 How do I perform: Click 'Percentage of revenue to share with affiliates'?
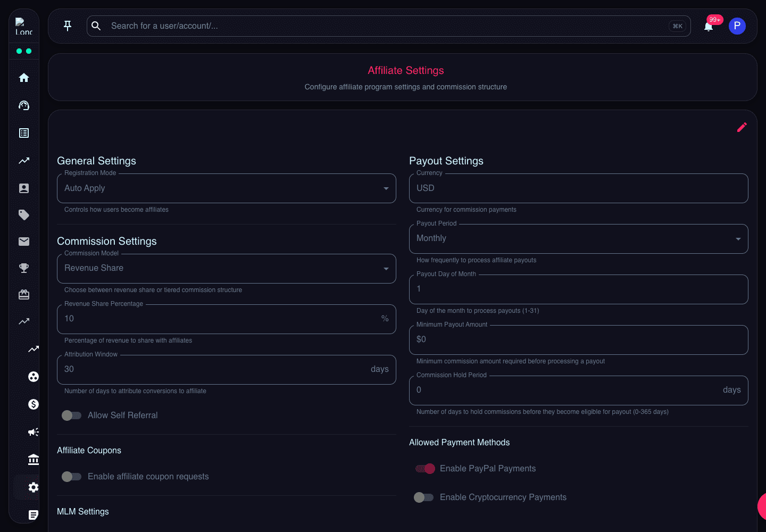pyautogui.click(x=128, y=340)
